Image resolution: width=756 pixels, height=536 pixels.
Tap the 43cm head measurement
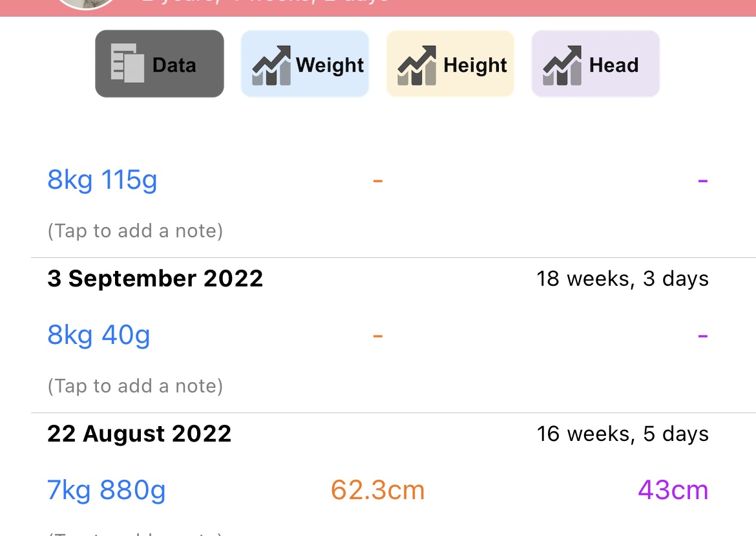tap(673, 490)
